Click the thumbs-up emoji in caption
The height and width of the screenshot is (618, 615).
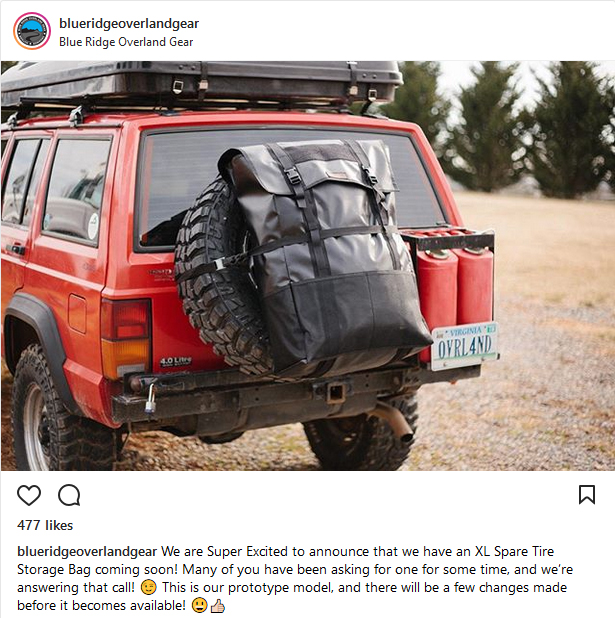coord(218,605)
